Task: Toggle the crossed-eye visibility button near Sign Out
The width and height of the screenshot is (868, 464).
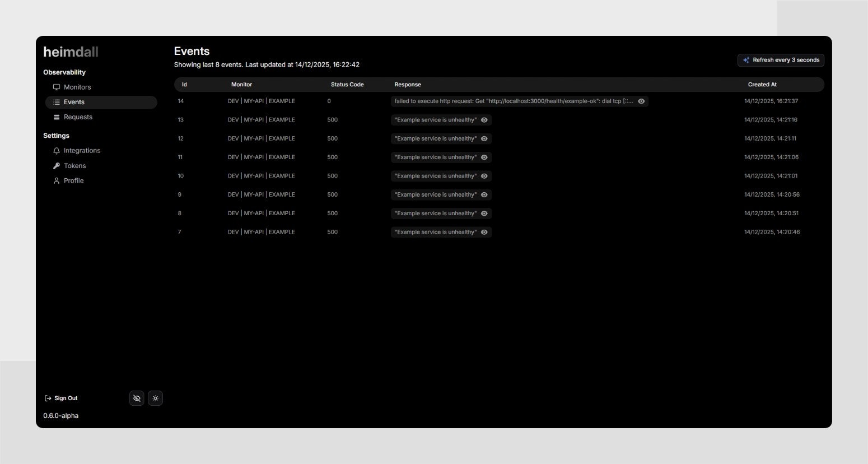Action: pos(137,398)
